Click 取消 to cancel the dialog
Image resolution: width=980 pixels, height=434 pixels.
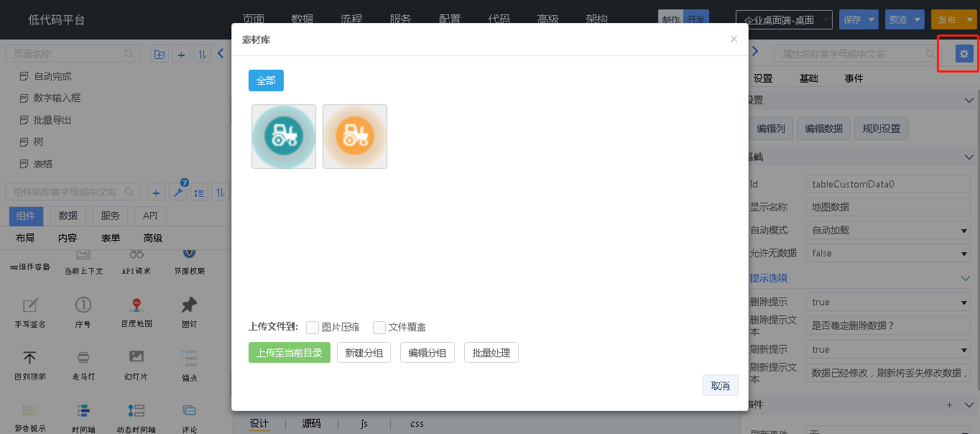click(720, 386)
